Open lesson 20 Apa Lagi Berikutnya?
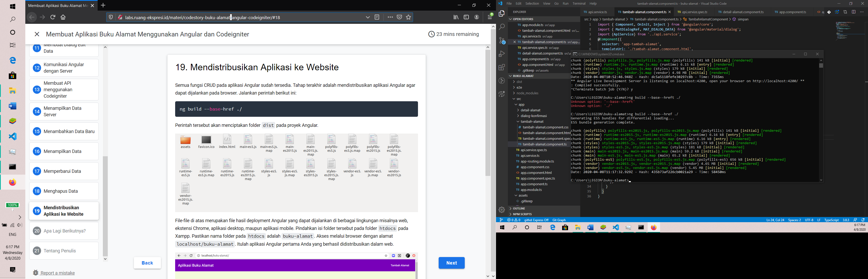The image size is (868, 279). pos(64,231)
